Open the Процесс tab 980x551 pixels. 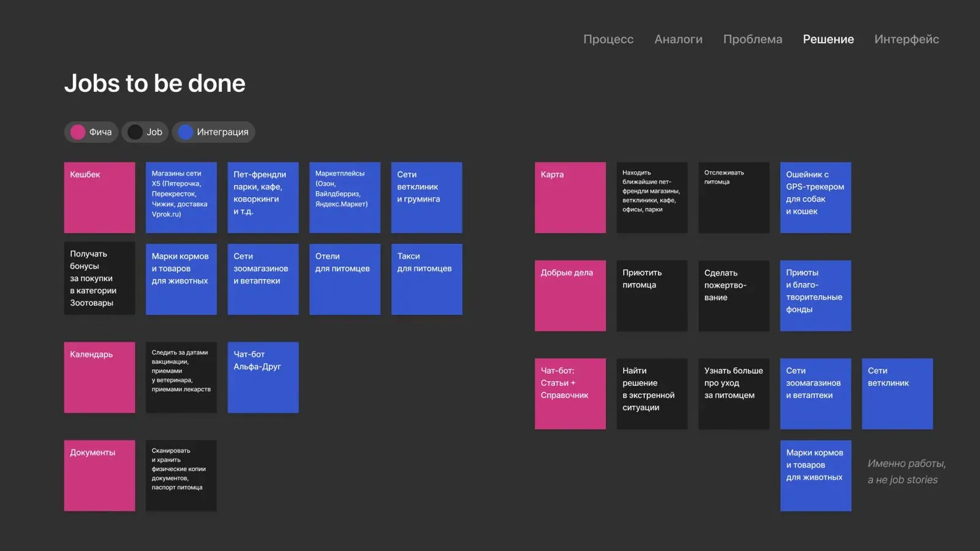click(x=608, y=39)
